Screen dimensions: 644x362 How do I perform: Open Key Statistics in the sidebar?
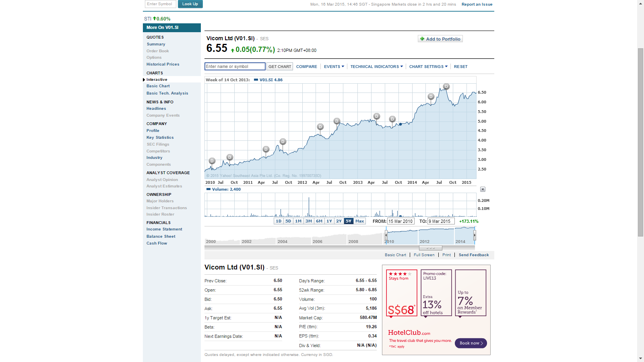click(160, 138)
